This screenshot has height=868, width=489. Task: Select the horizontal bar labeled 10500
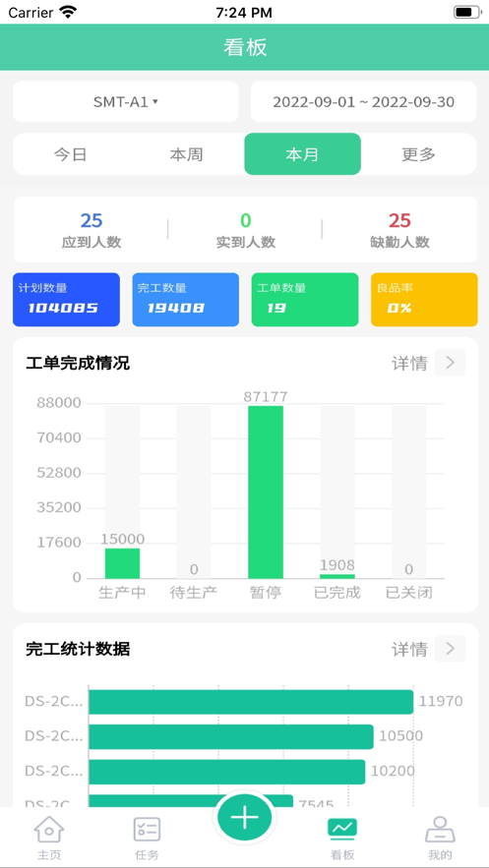click(231, 736)
